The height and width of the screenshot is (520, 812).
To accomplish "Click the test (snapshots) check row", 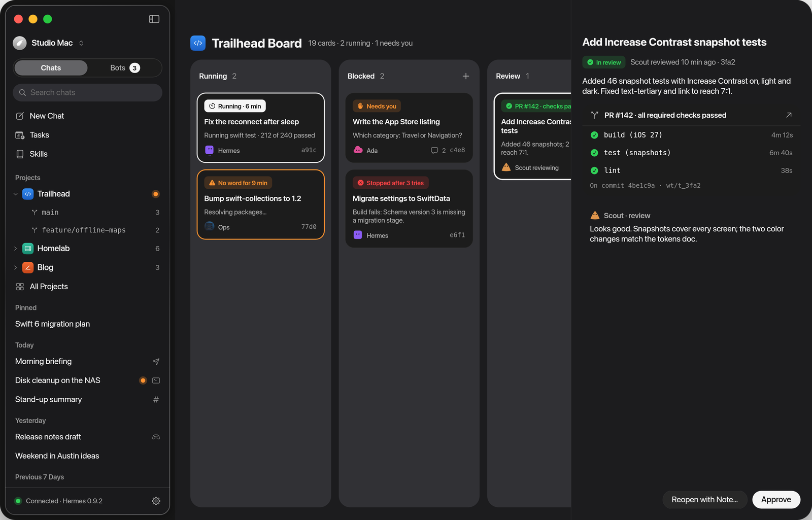I will [x=691, y=153].
